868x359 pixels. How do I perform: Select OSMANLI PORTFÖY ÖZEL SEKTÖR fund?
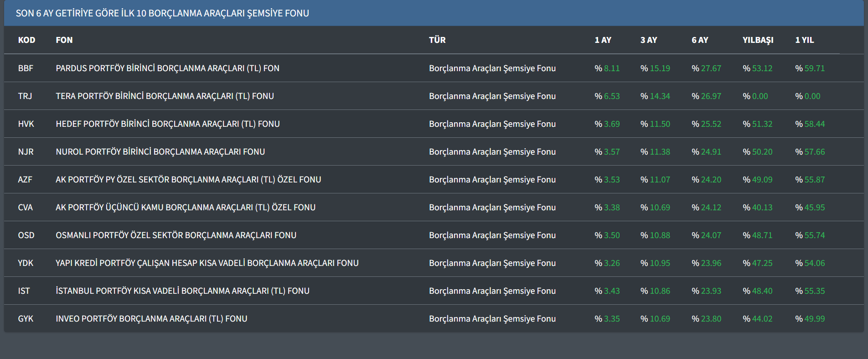(176, 235)
